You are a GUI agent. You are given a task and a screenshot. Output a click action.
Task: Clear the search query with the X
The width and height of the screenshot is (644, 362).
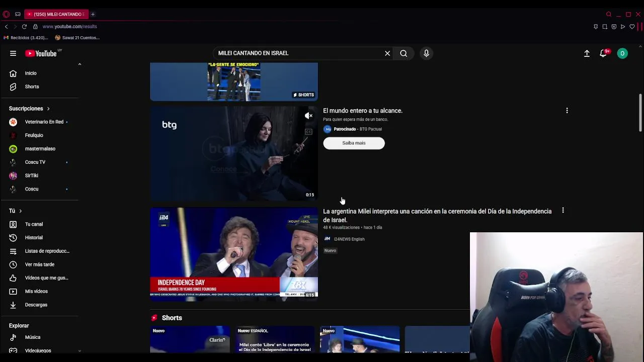point(387,53)
